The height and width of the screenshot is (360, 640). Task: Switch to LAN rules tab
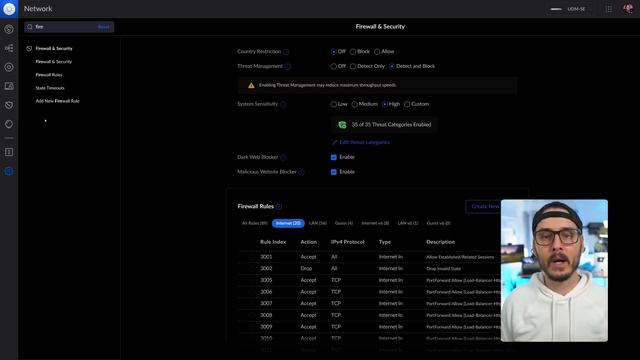tap(318, 223)
